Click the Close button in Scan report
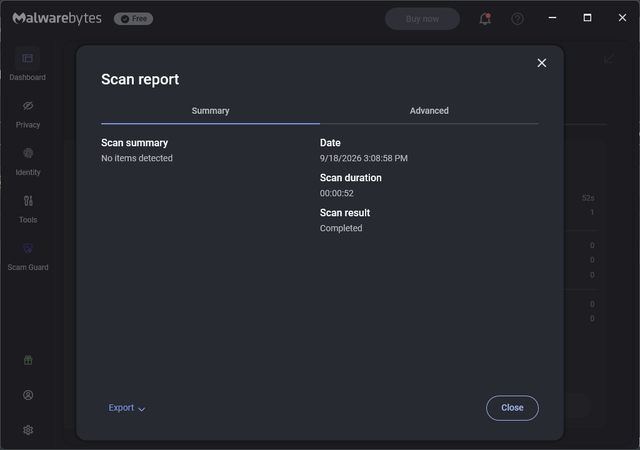 (x=512, y=408)
